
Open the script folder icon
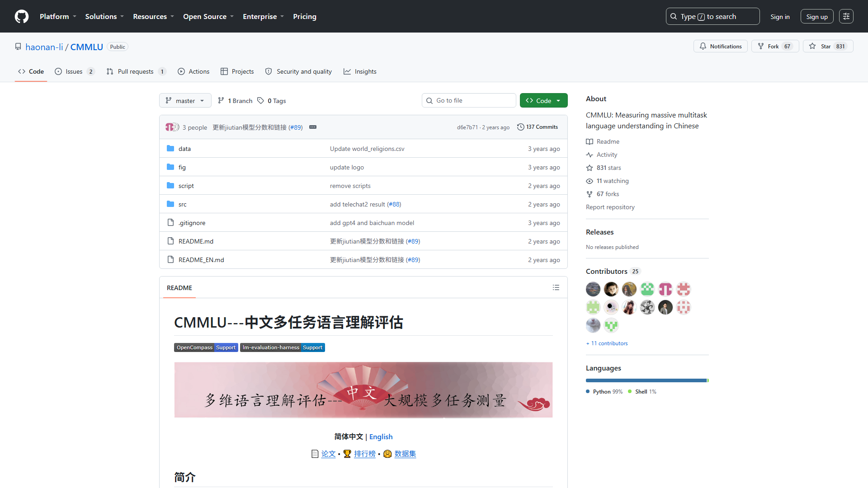point(170,185)
